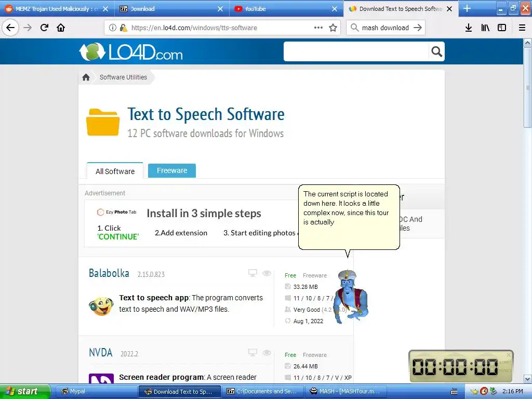Select the Download Text to Speech Software tab
Viewport: 532px width, 399px height.
pos(401,9)
